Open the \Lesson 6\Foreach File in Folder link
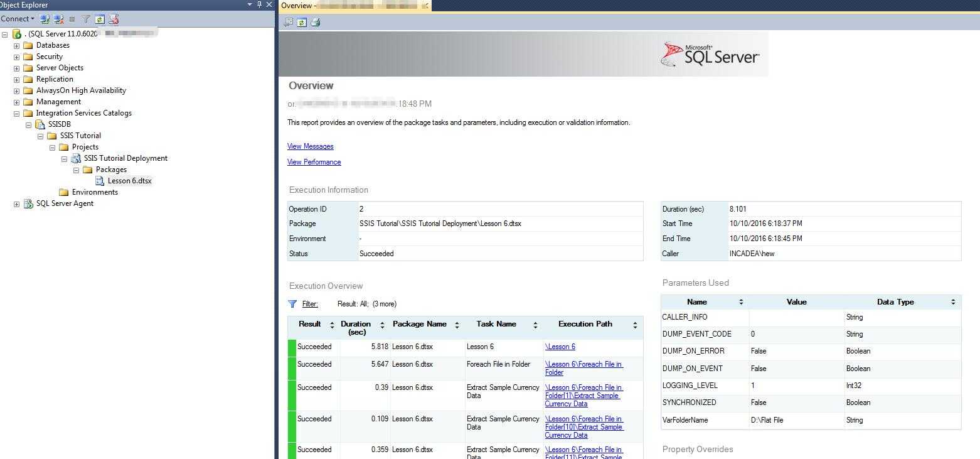Image resolution: width=980 pixels, height=459 pixels. coord(584,368)
